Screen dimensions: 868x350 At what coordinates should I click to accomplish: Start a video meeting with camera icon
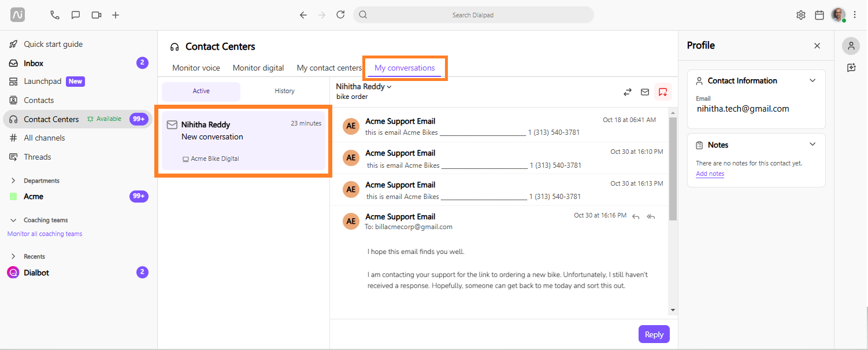(x=97, y=15)
